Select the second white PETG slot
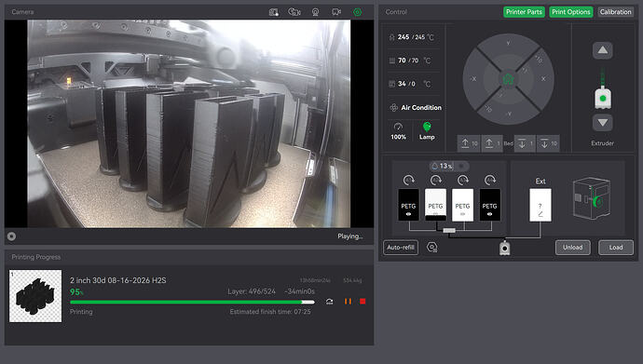Image resolution: width=643 pixels, height=364 pixels. coord(435,205)
